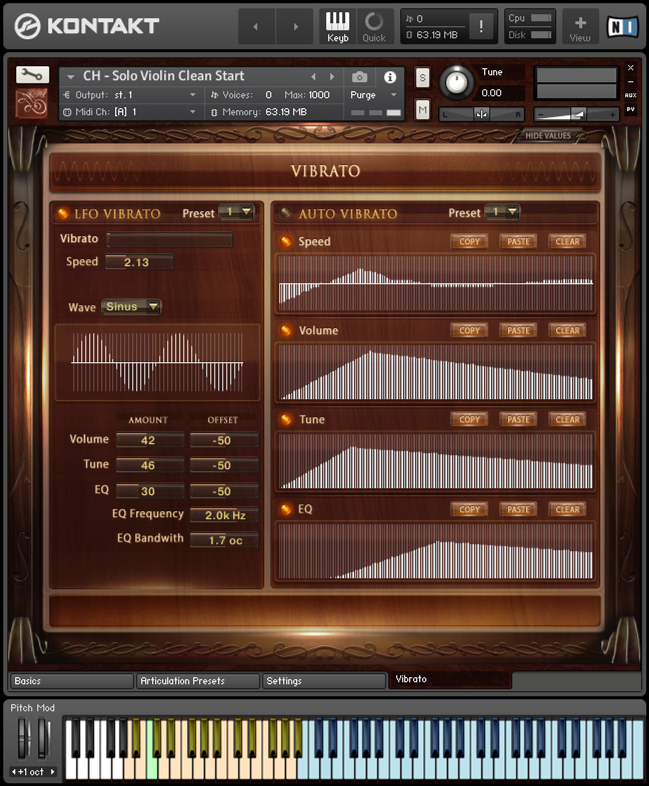Switch to the Basics tab
649x786 pixels.
[x=72, y=681]
